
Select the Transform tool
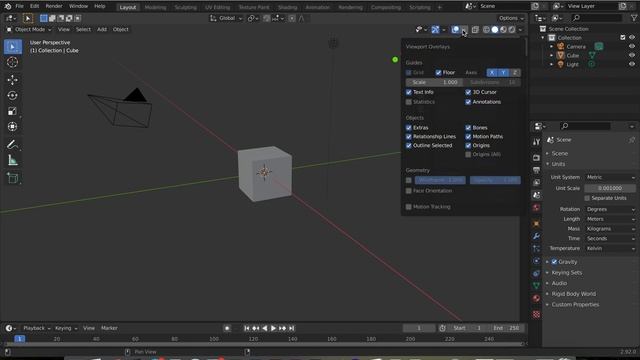pyautogui.click(x=13, y=127)
